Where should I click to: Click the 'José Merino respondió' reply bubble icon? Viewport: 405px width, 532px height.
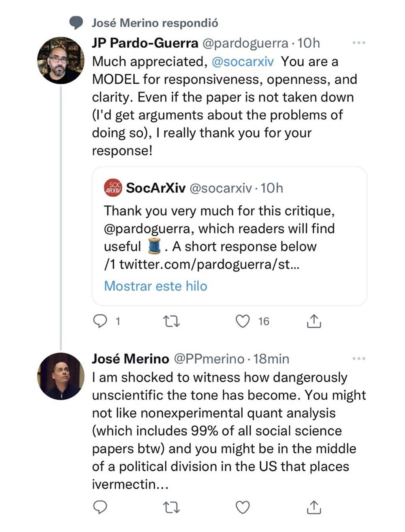[x=76, y=23]
